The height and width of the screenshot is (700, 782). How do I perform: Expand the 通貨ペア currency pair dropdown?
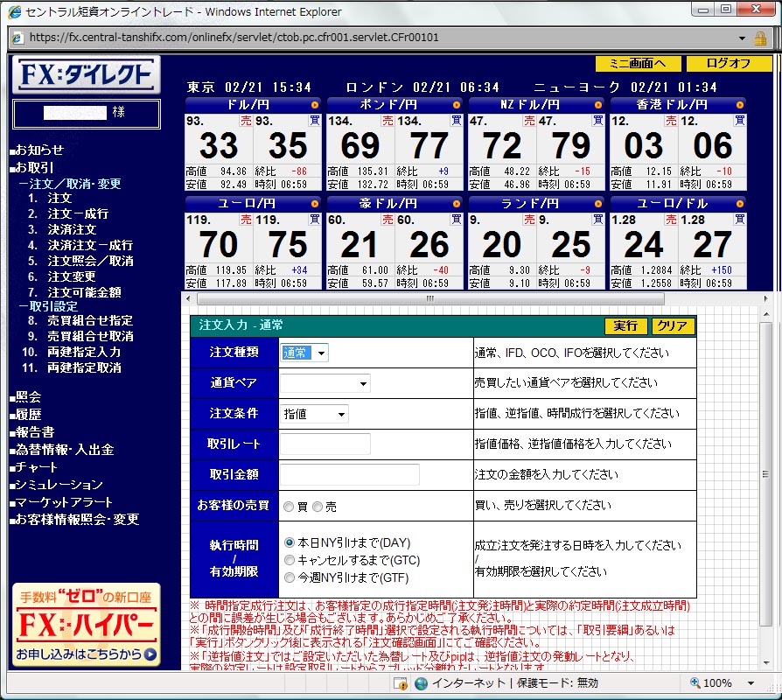click(325, 383)
